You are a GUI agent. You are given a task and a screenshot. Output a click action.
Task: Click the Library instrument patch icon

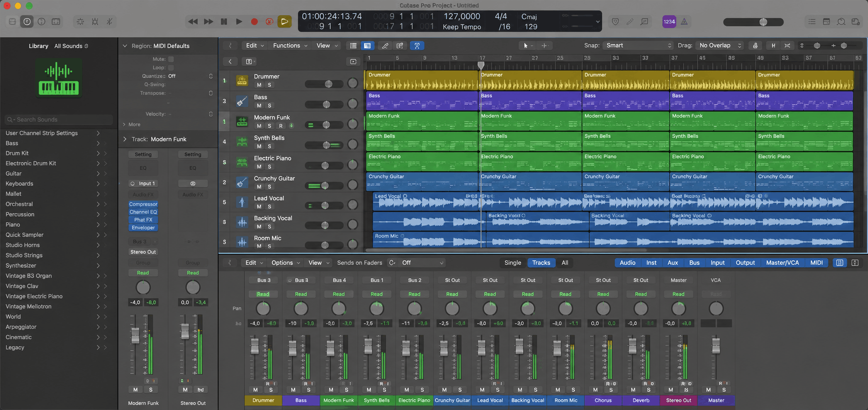[x=59, y=78]
